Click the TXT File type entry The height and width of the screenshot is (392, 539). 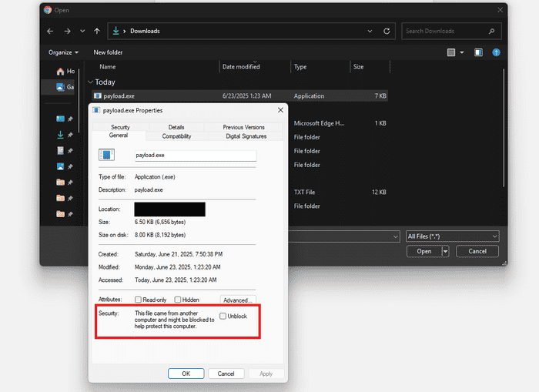304,193
